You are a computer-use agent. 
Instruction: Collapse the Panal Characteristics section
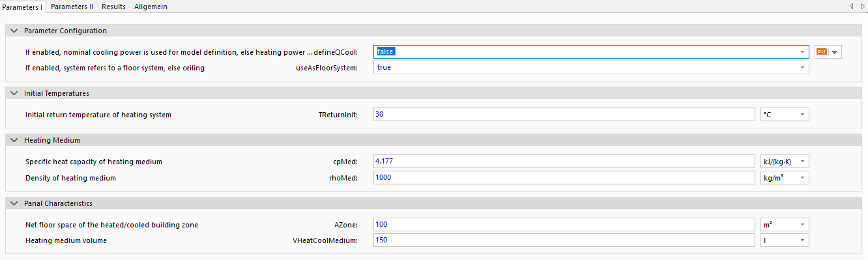coord(14,203)
